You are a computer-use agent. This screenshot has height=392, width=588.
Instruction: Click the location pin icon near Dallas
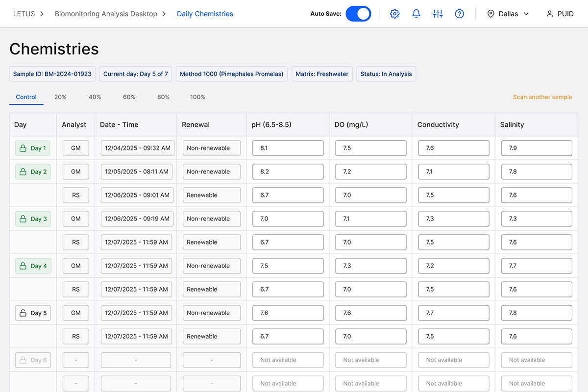(490, 14)
